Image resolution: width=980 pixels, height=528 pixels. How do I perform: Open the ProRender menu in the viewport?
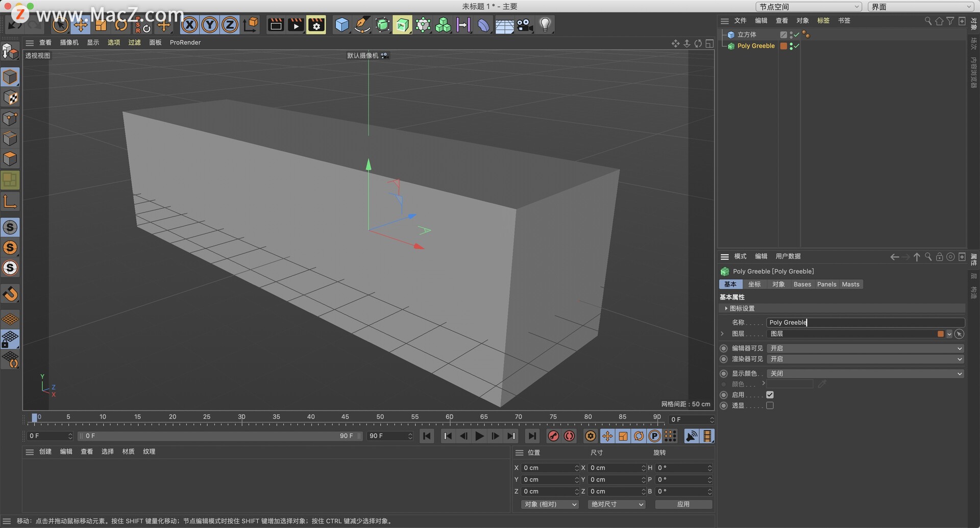pyautogui.click(x=185, y=42)
